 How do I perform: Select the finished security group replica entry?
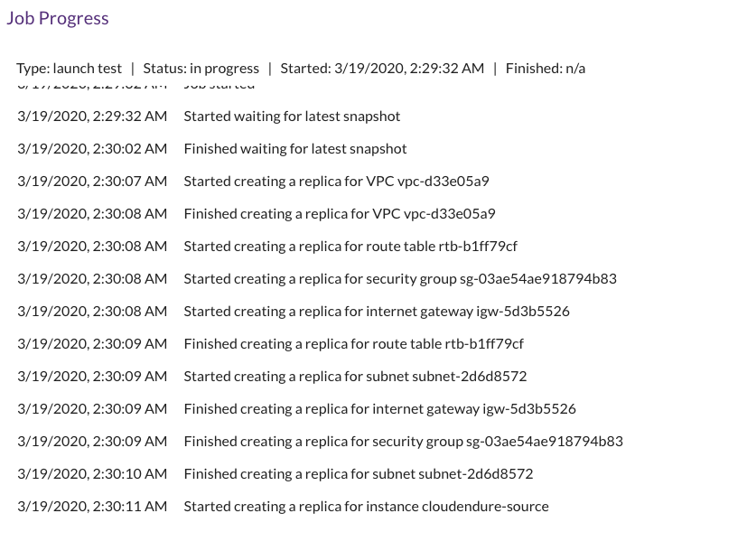coord(404,442)
